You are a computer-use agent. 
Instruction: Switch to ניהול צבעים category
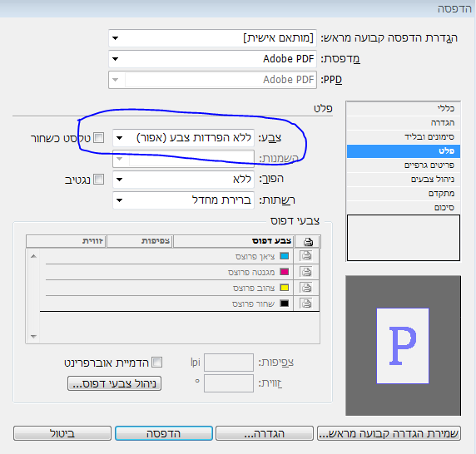click(x=404, y=180)
